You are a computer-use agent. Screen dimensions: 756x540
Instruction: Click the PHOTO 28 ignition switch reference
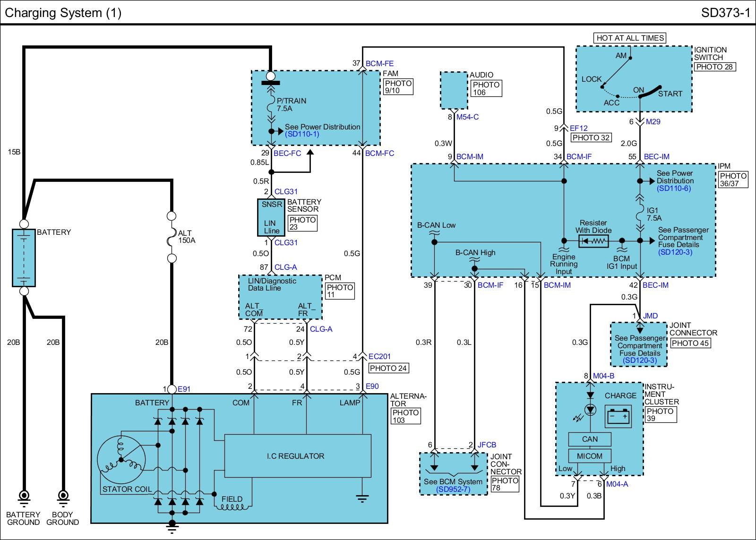714,67
